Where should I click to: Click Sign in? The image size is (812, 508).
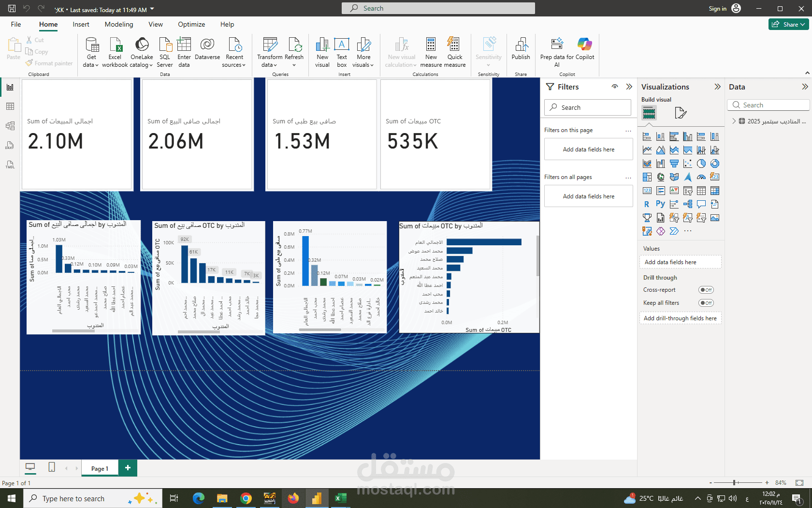tap(717, 8)
